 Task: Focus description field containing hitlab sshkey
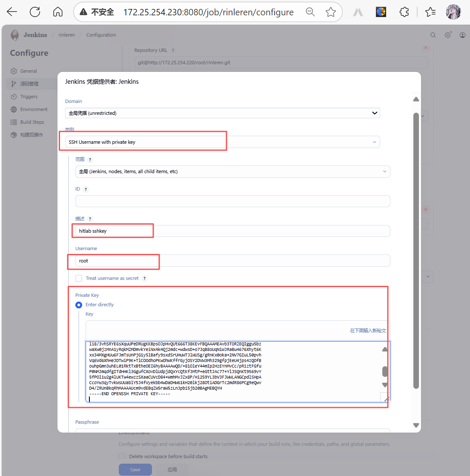[233, 231]
